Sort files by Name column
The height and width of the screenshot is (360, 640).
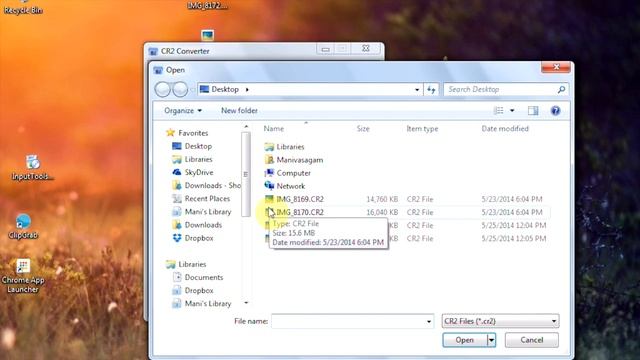tap(273, 129)
